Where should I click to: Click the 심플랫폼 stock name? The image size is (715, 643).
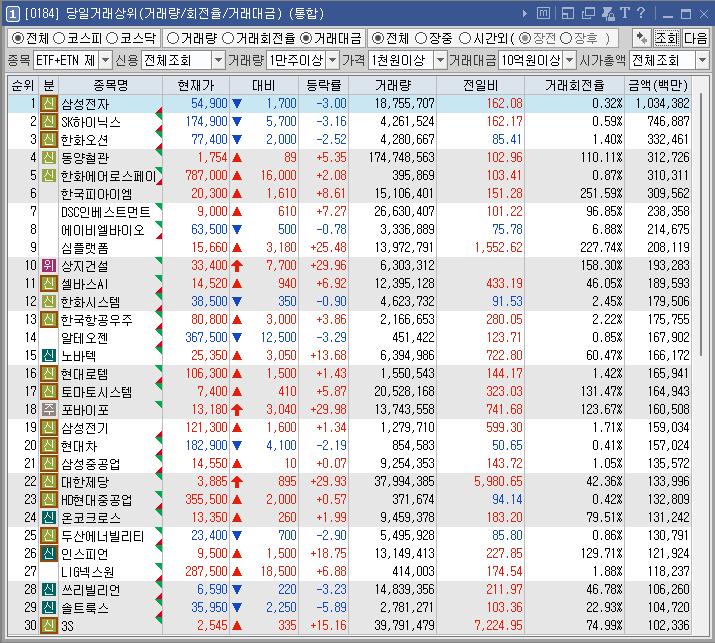point(85,248)
